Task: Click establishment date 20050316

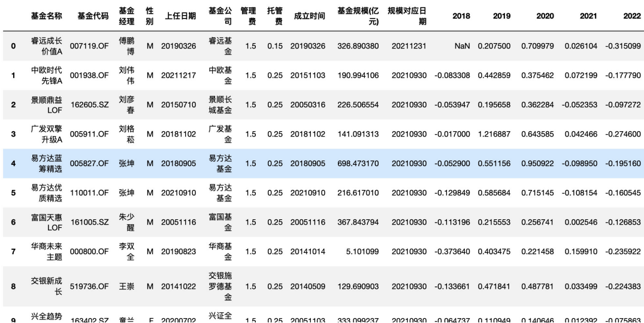Action: [308, 105]
